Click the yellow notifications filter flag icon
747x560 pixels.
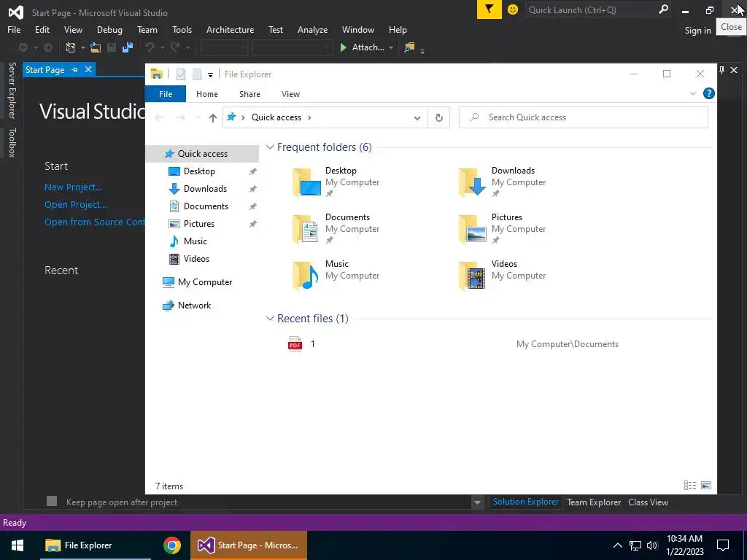click(489, 9)
